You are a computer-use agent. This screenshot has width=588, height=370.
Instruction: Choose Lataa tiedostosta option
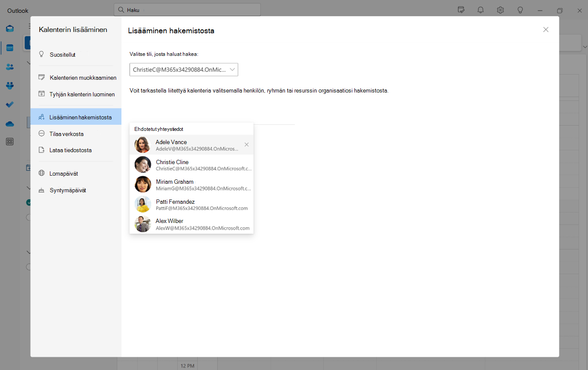pyautogui.click(x=76, y=150)
